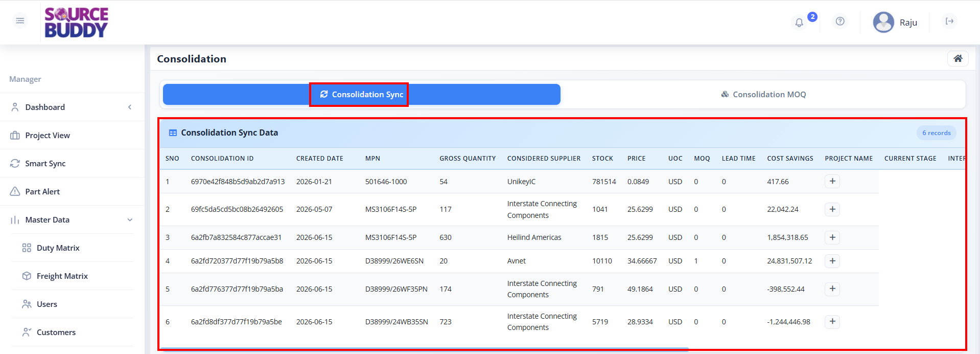Expand row 501646-1000 with plus button

(832, 181)
